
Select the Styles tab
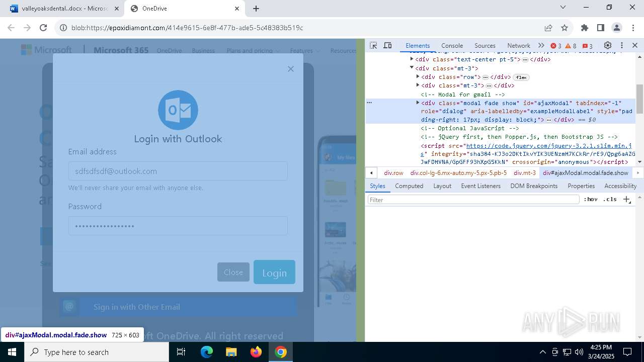tap(377, 186)
